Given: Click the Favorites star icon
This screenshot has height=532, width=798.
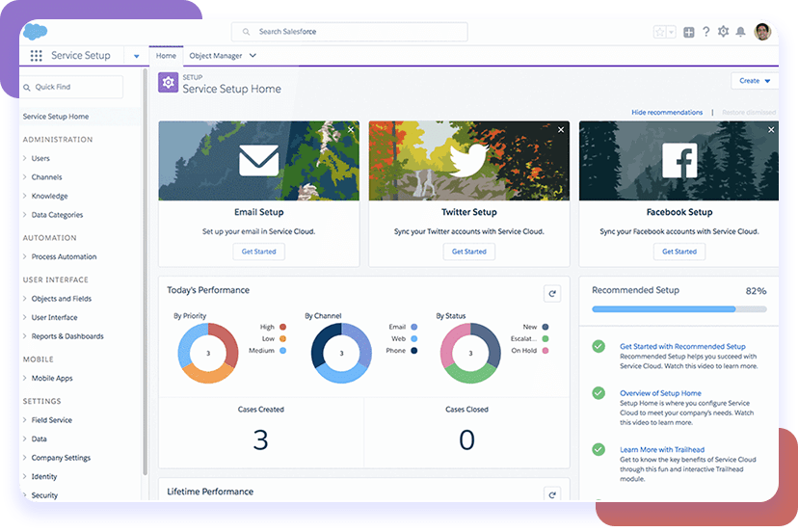Looking at the screenshot, I should [x=660, y=32].
